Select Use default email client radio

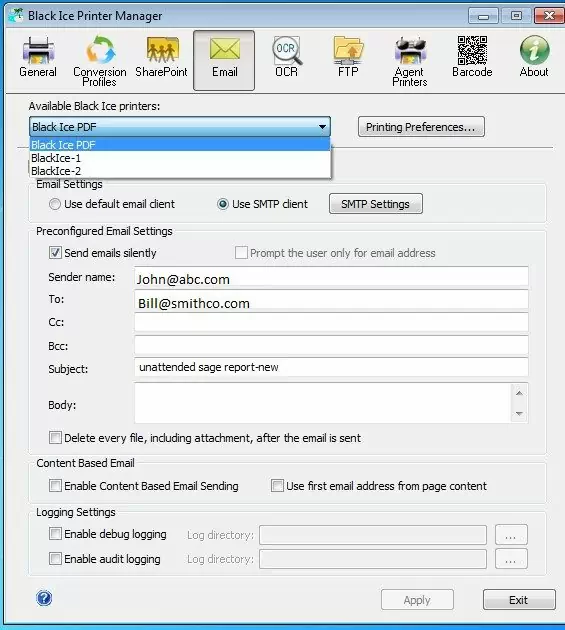(55, 204)
